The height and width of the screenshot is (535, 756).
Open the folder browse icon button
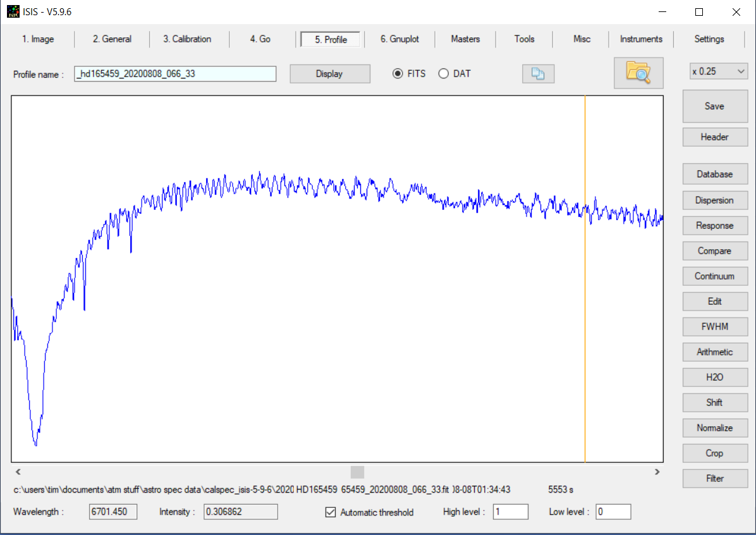point(638,73)
